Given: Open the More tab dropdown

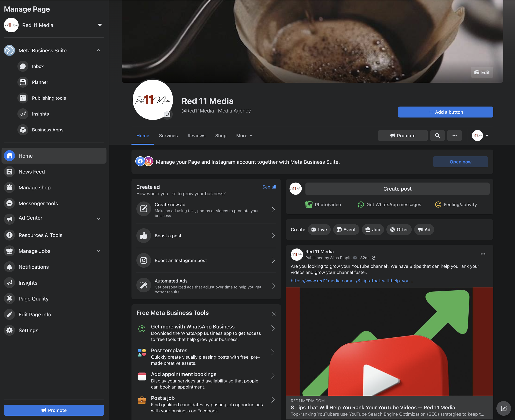Looking at the screenshot, I should point(244,135).
